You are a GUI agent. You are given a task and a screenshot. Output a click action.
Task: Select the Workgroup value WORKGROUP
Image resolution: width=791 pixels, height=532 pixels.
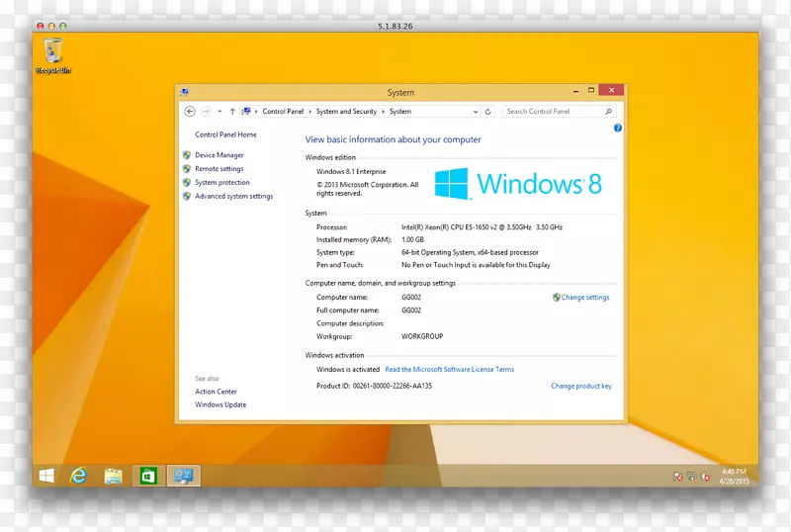click(x=422, y=336)
